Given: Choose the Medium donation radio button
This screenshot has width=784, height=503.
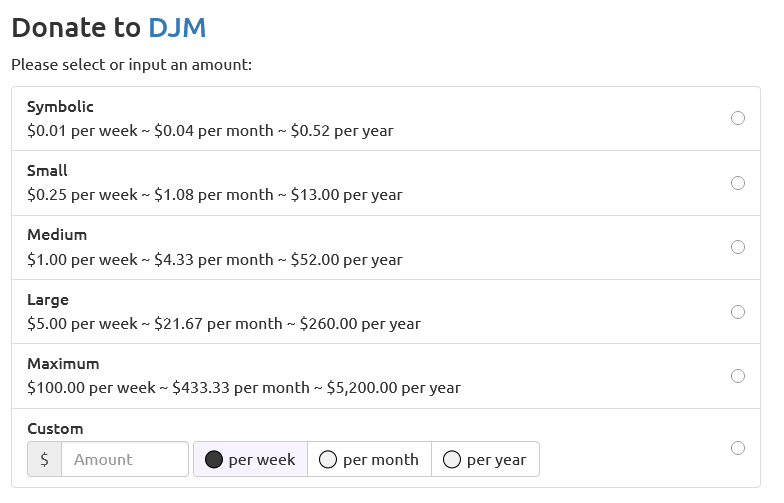Looking at the screenshot, I should [738, 247].
